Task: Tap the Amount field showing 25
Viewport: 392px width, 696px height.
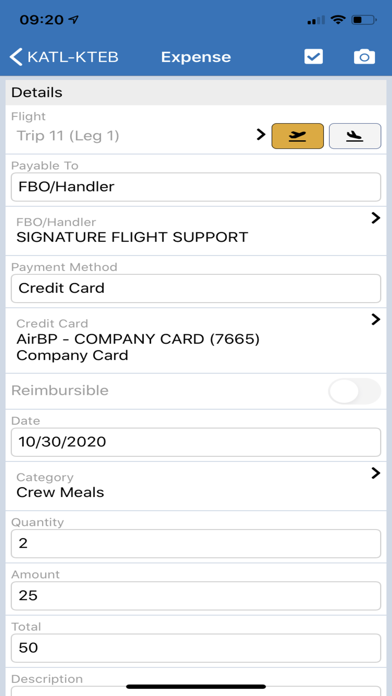Action: (196, 596)
